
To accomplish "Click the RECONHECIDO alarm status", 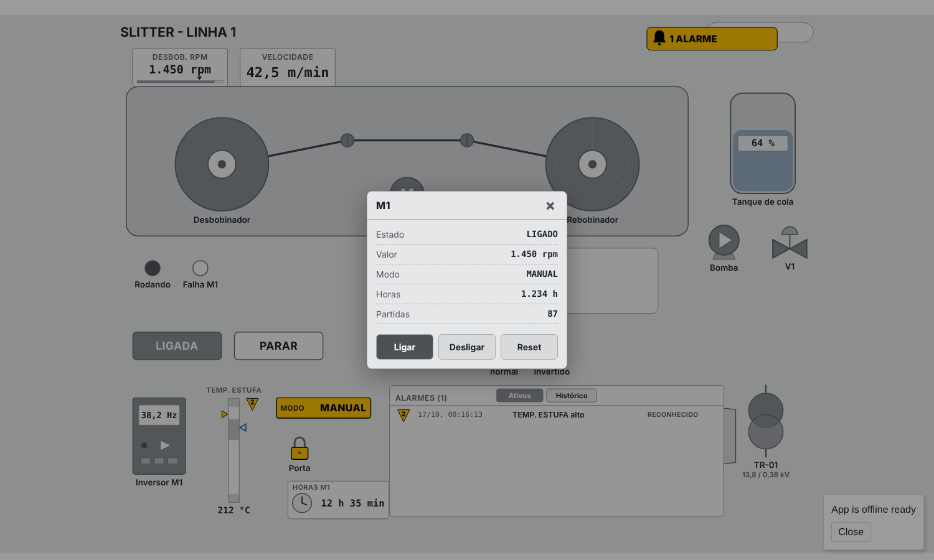I will (672, 414).
